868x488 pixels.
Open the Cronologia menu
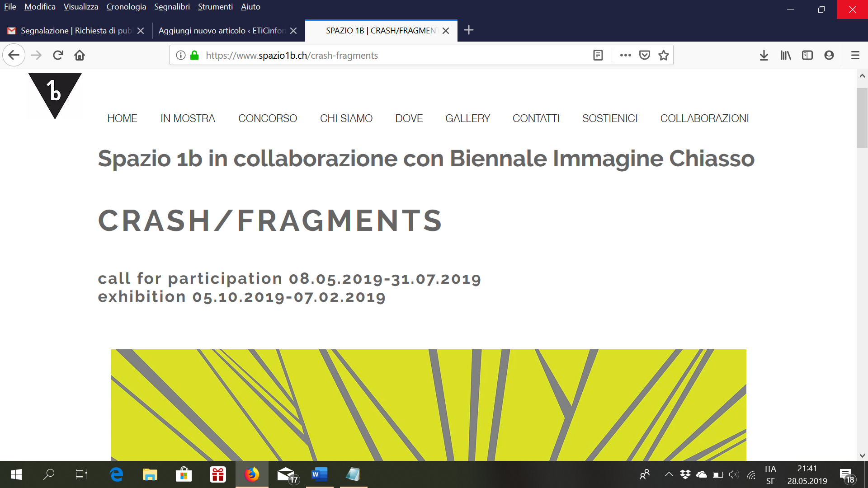[126, 7]
